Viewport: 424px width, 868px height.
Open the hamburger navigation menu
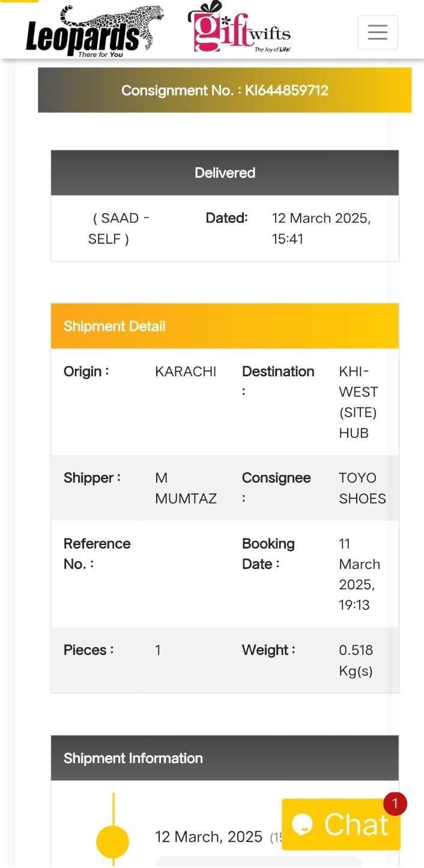click(x=377, y=32)
